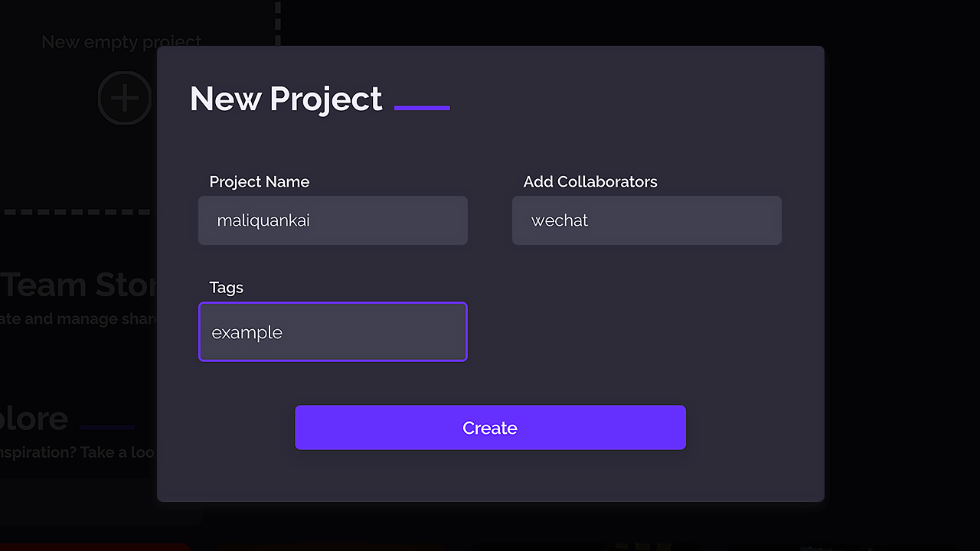This screenshot has height=551, width=980.
Task: Click into the Add Collaborators field
Action: point(646,220)
